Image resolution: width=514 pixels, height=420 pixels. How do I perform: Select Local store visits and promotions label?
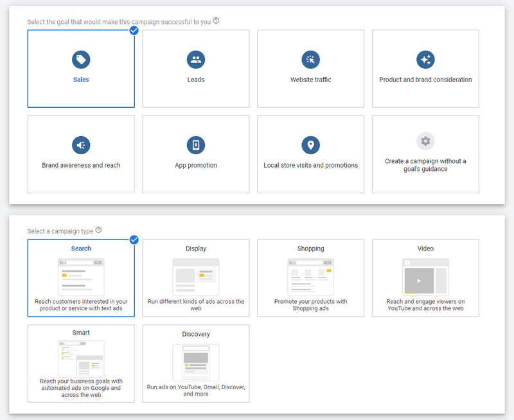click(310, 165)
